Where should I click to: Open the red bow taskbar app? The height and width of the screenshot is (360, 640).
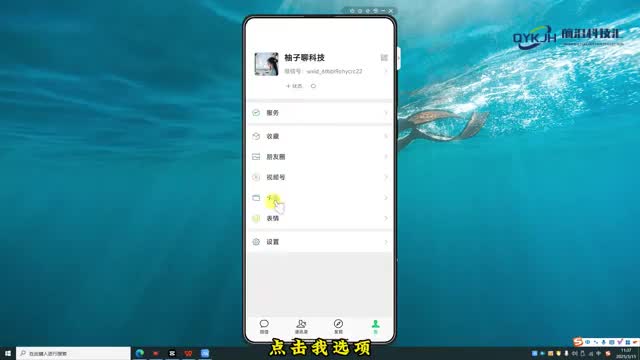point(188,353)
